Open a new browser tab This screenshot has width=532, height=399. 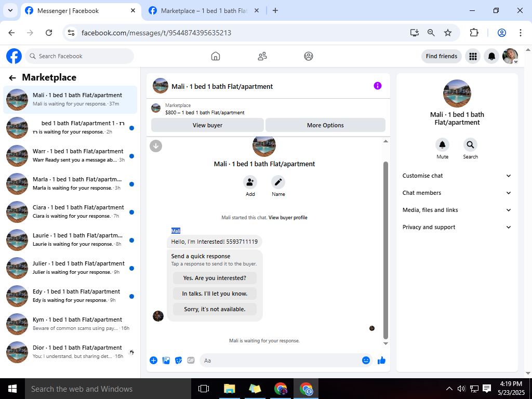(275, 10)
